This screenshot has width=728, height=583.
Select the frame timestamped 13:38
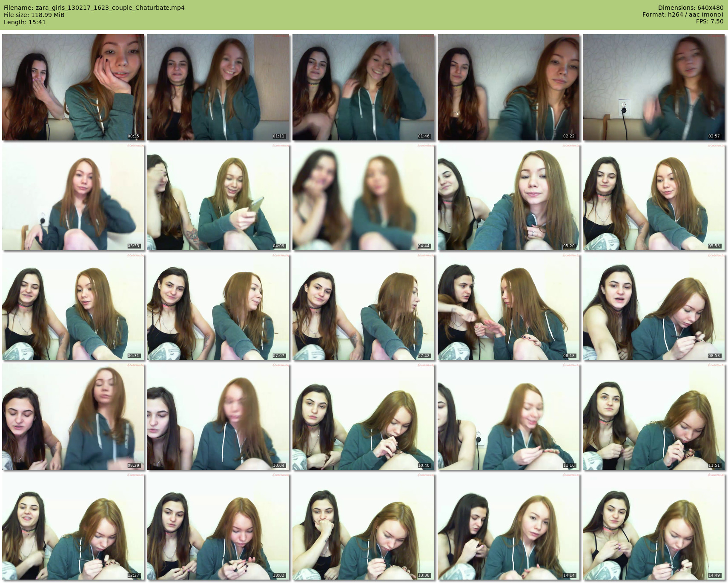tap(363, 527)
